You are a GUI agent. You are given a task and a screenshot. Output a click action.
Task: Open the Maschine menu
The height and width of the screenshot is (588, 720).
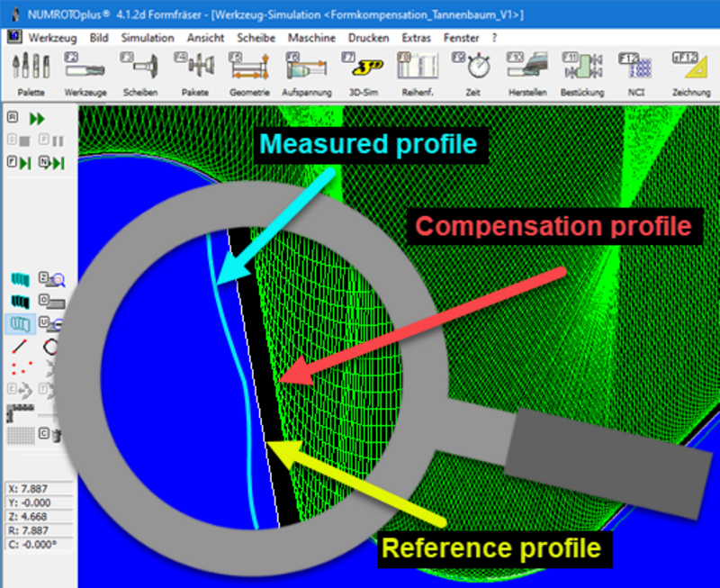pos(311,38)
